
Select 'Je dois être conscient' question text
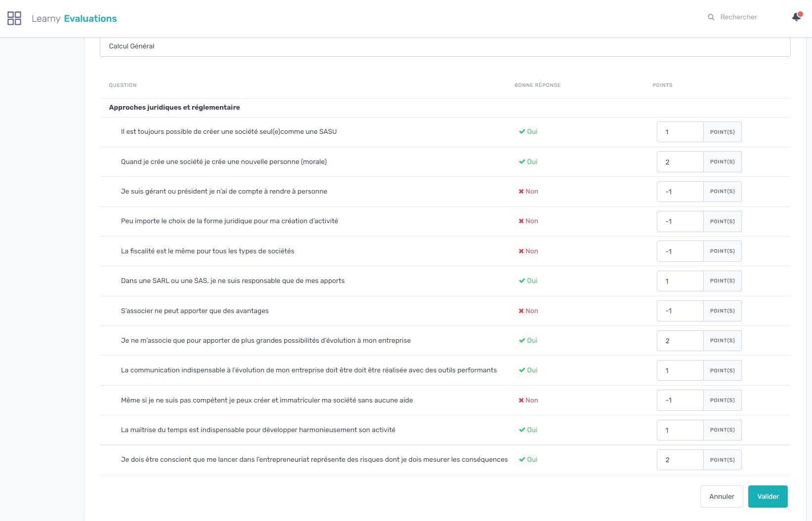tap(314, 460)
